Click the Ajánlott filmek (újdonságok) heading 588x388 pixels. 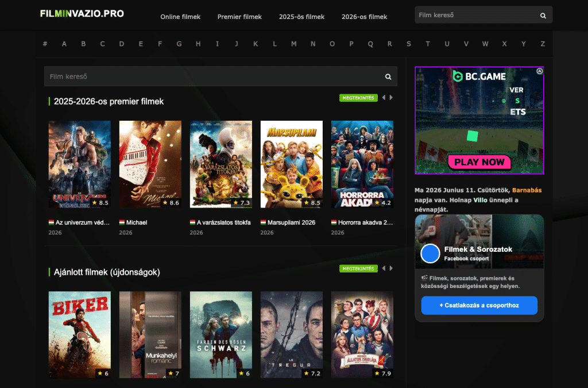(x=107, y=272)
